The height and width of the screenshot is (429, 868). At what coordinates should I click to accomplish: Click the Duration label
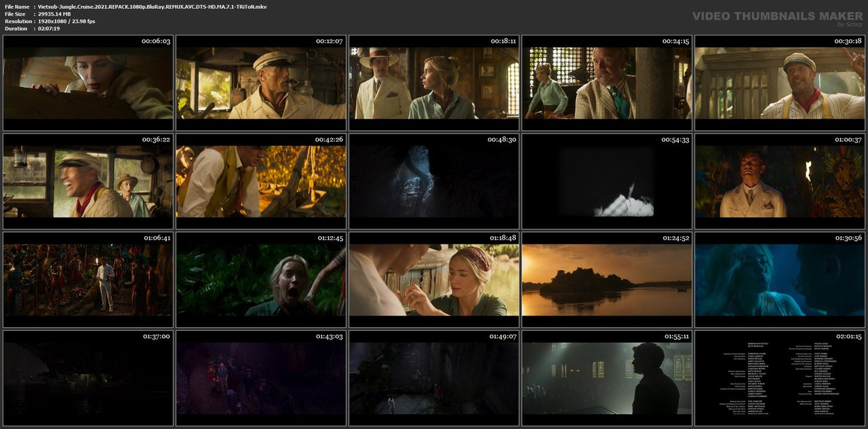tap(16, 29)
